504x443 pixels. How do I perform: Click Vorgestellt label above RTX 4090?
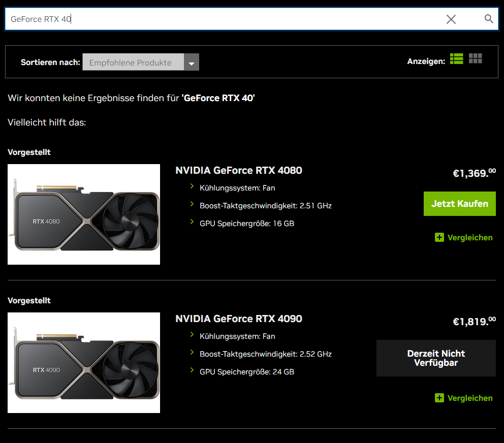pos(29,301)
